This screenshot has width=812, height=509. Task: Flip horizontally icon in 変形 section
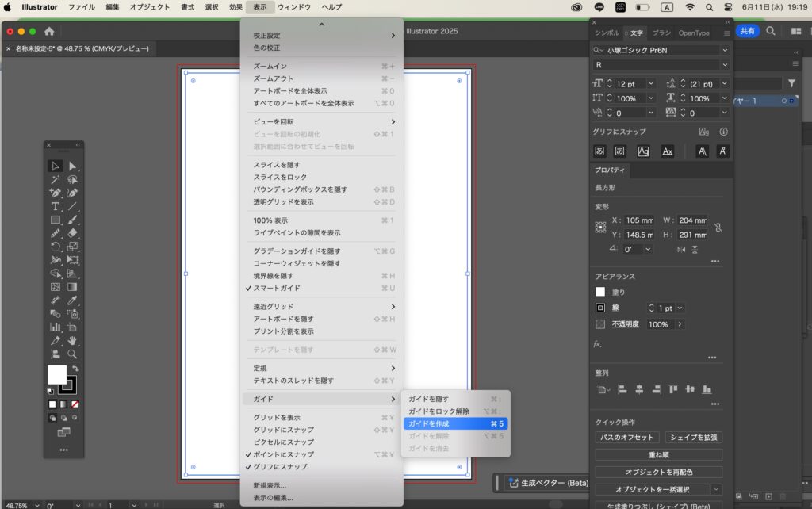[681, 250]
